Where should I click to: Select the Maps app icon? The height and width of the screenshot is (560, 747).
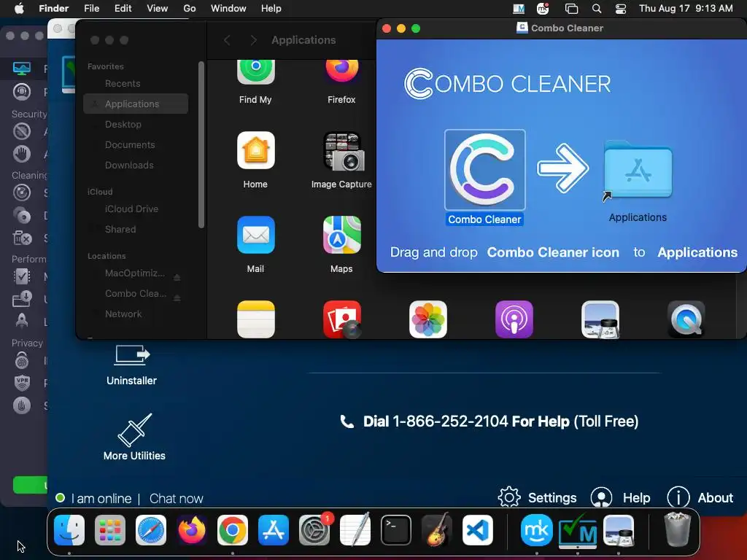[x=341, y=235]
